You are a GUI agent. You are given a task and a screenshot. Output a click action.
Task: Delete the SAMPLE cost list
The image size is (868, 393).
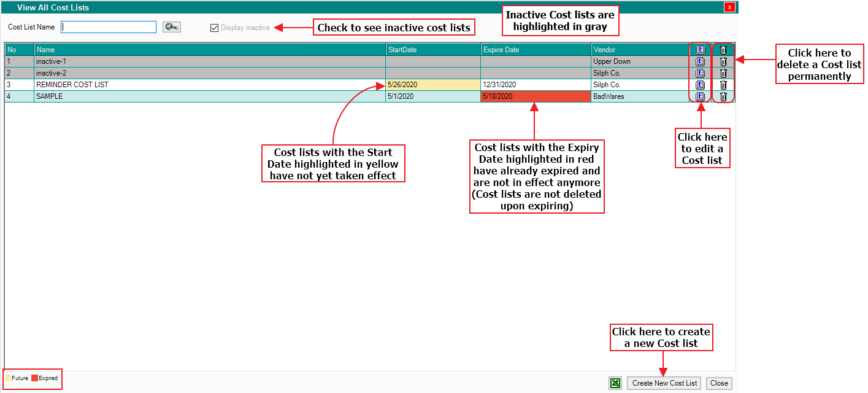point(723,96)
